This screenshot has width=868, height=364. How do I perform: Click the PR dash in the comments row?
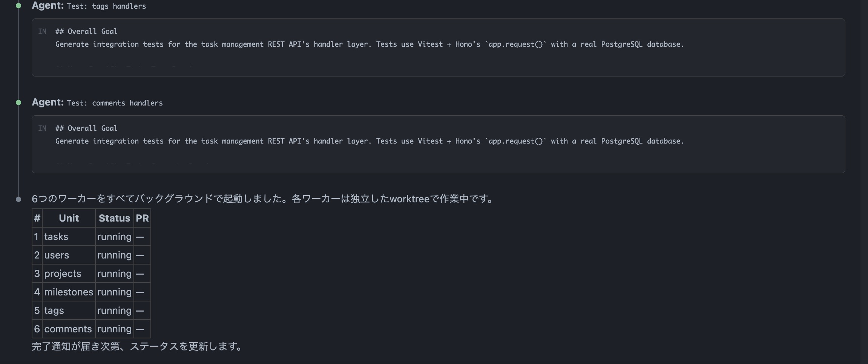tap(140, 329)
